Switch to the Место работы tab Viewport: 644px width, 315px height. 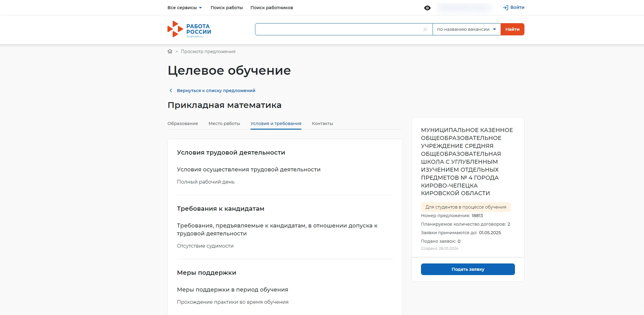coord(224,123)
